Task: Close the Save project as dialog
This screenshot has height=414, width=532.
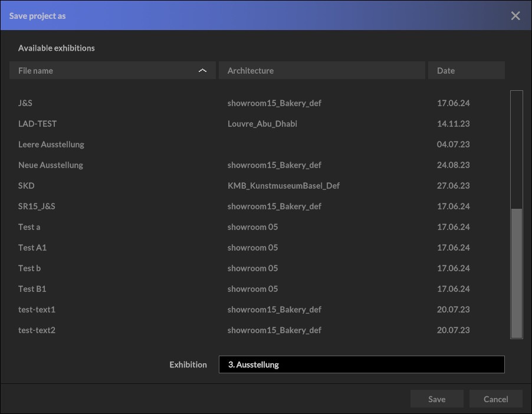Action: (515, 16)
